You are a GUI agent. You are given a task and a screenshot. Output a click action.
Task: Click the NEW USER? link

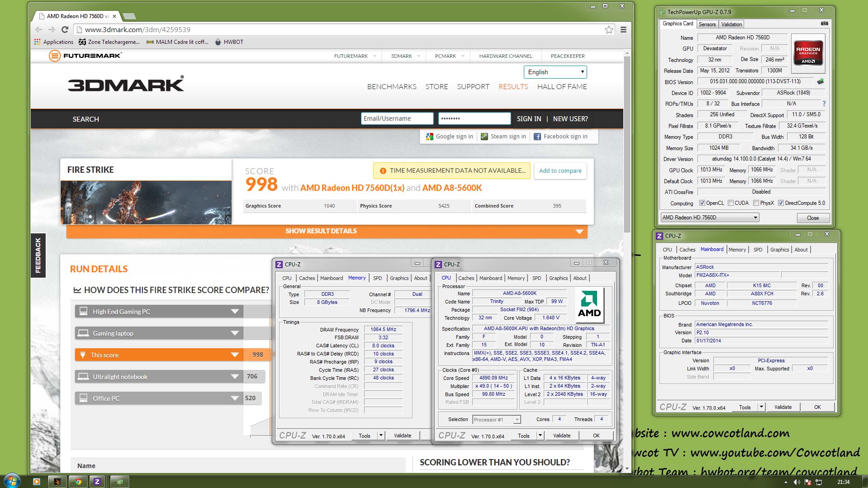(x=570, y=118)
